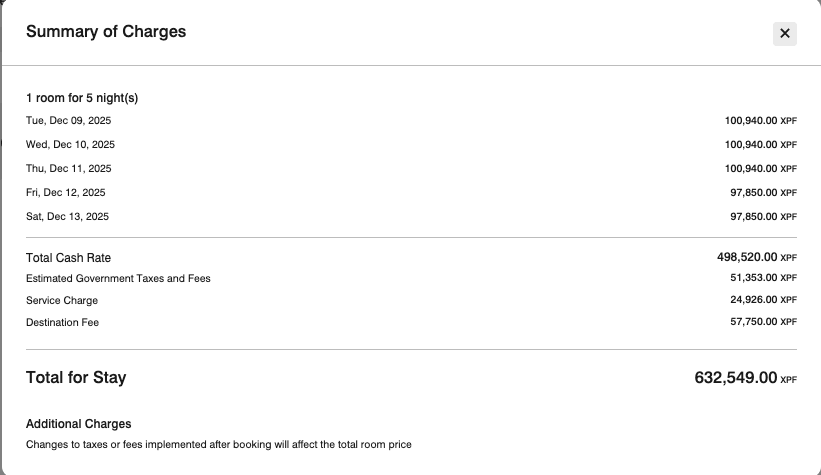821x475 pixels.
Task: Click the Total for Stay label
Action: (x=76, y=378)
